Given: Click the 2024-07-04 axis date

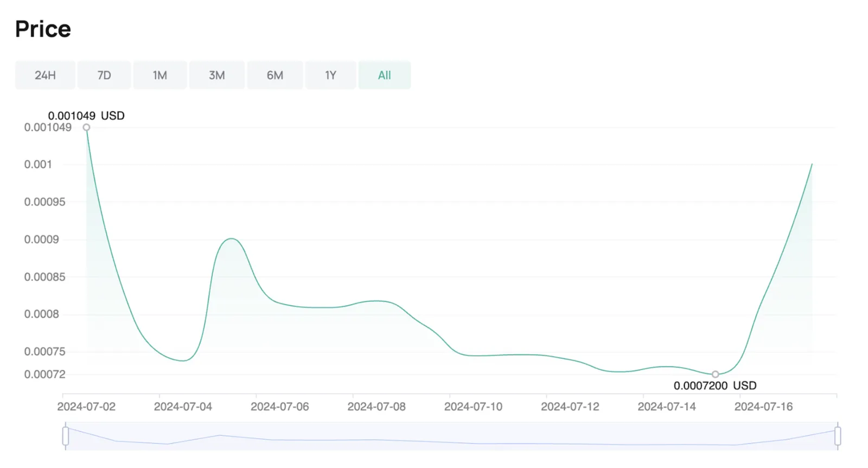Looking at the screenshot, I should (x=183, y=407).
